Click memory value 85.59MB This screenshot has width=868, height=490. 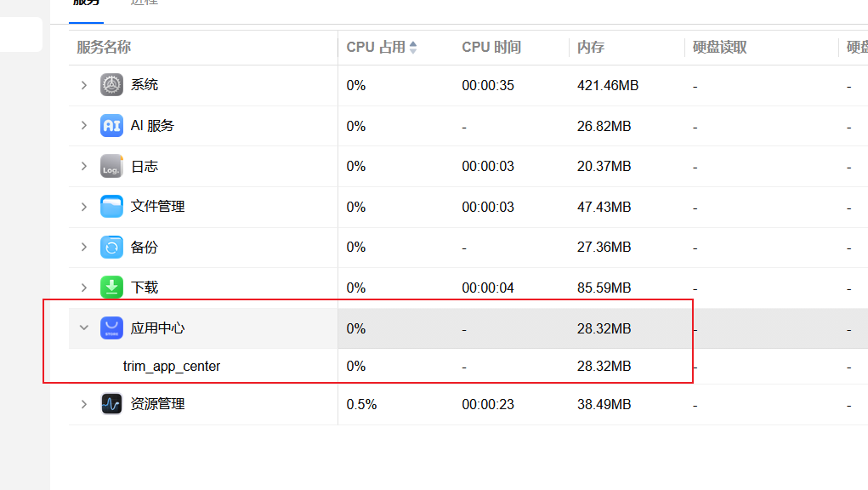604,288
